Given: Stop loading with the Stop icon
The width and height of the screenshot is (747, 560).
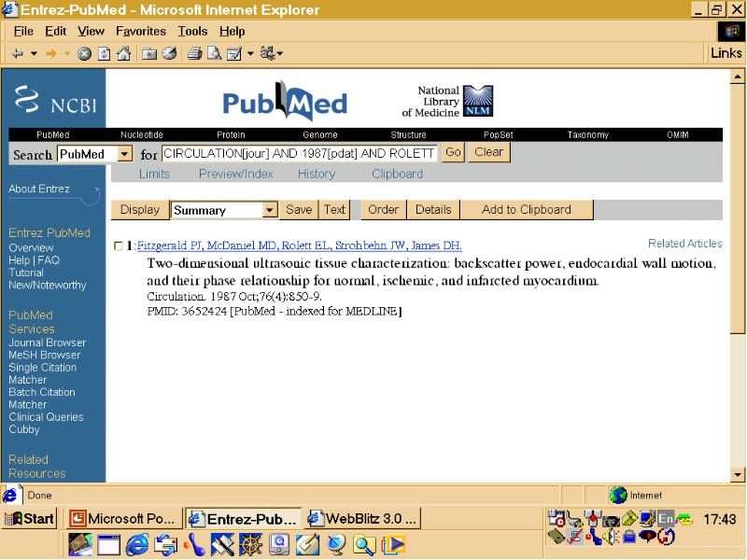Looking at the screenshot, I should [84, 54].
